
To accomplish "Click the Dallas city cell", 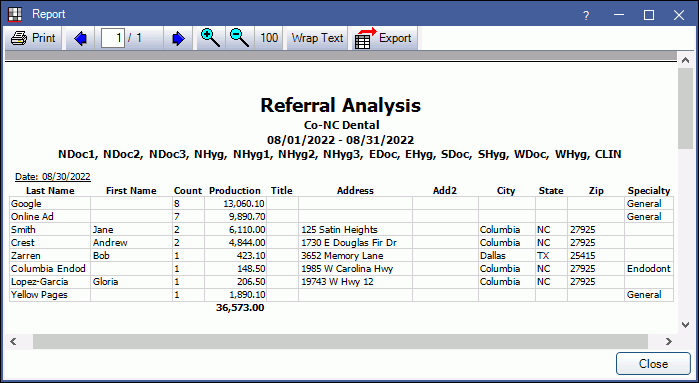I will click(507, 255).
